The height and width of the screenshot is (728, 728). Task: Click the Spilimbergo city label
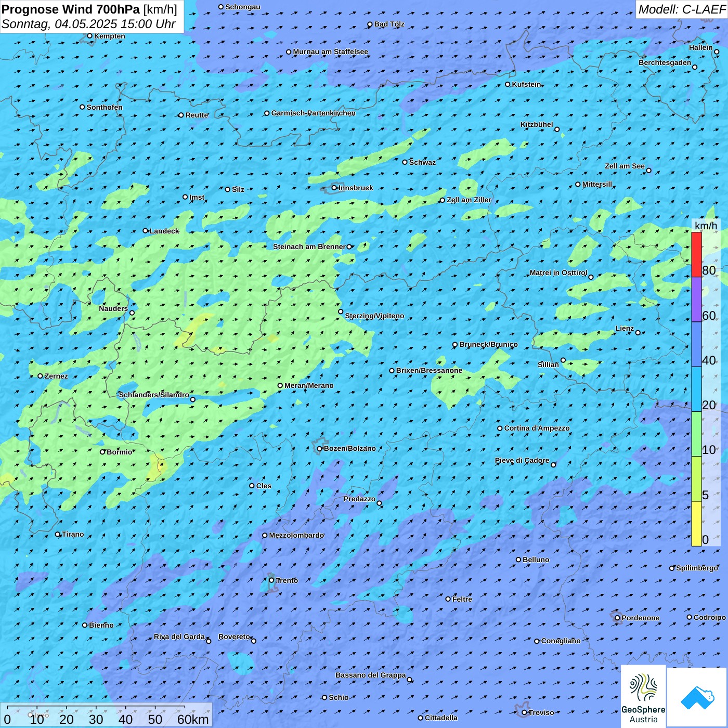pyautogui.click(x=697, y=568)
